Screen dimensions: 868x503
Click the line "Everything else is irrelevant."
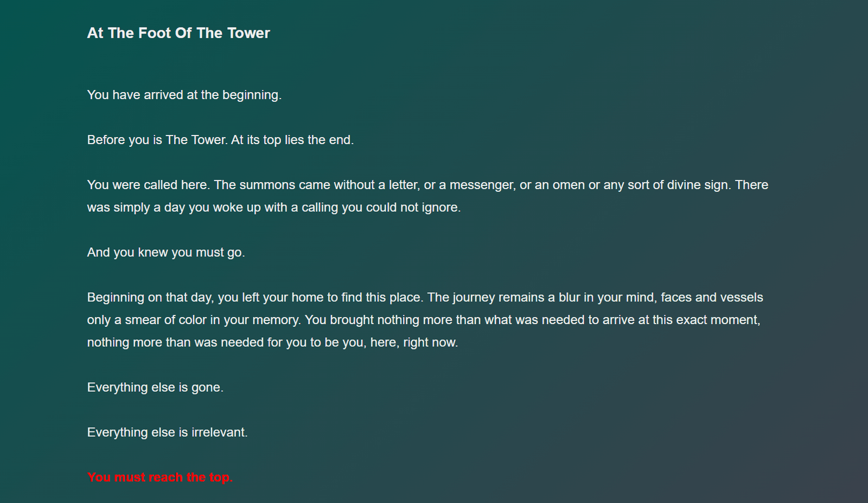pos(167,433)
